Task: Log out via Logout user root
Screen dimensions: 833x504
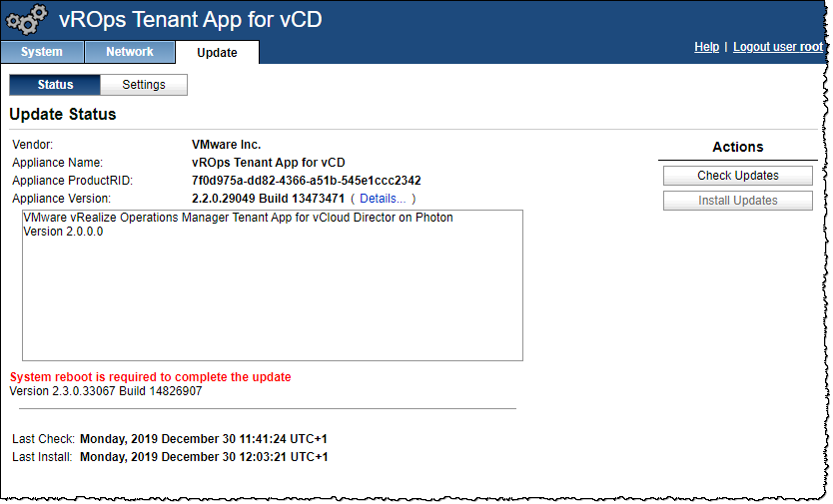Action: (777, 47)
